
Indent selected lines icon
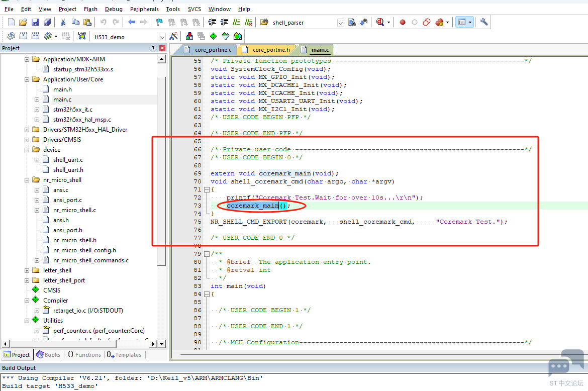pyautogui.click(x=212, y=22)
